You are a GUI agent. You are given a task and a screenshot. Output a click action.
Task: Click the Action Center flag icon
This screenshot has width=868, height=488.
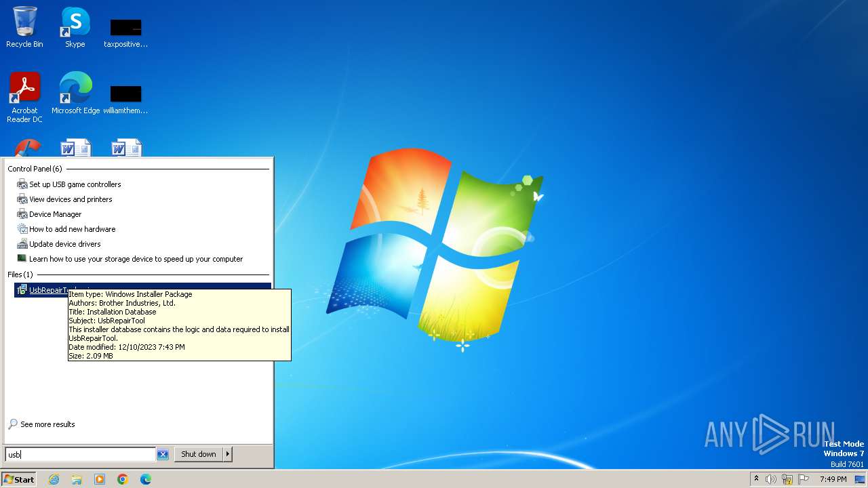804,479
